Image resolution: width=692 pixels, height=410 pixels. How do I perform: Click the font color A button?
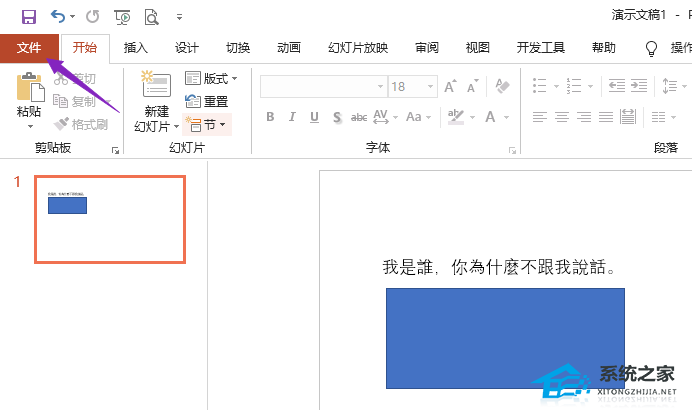[x=490, y=117]
